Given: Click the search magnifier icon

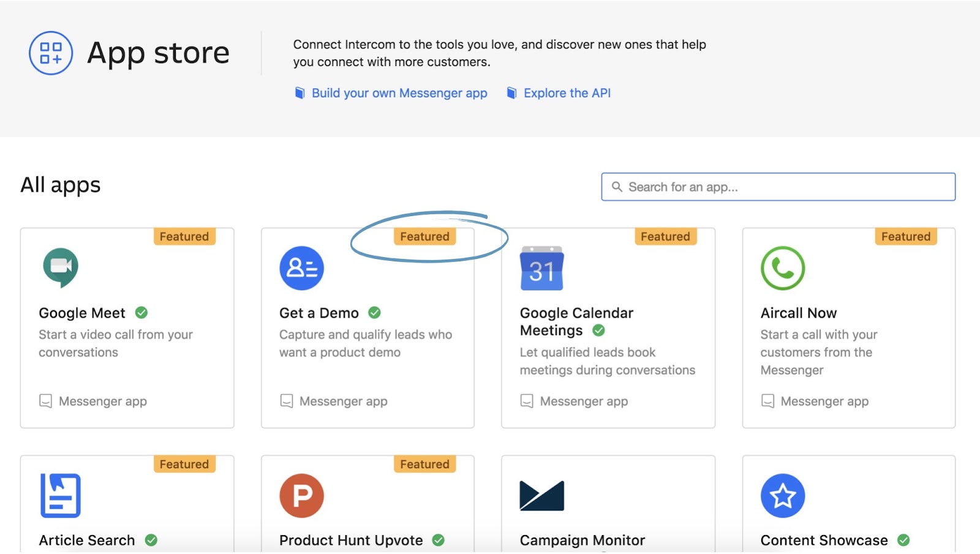Looking at the screenshot, I should pyautogui.click(x=617, y=187).
